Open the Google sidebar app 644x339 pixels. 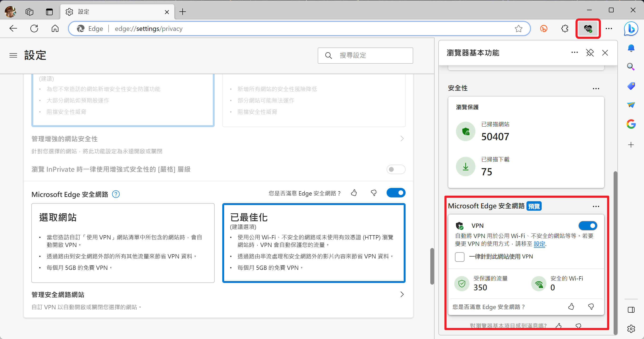point(631,124)
